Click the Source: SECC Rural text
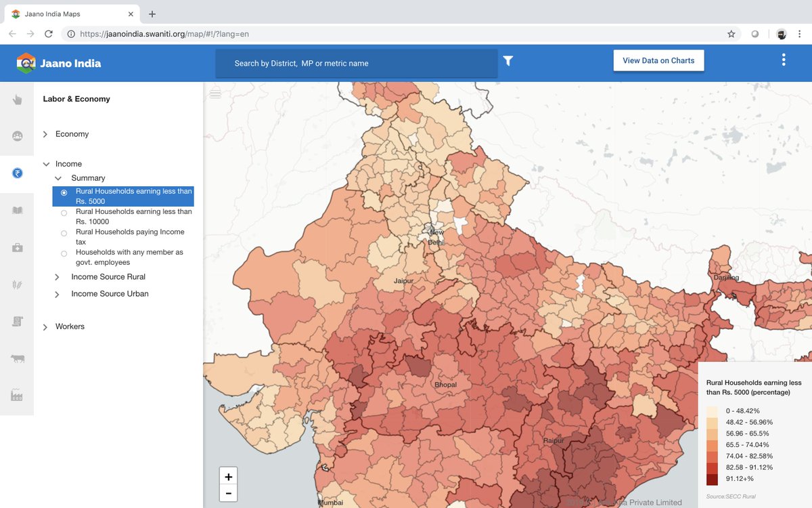The width and height of the screenshot is (812, 508). tap(731, 496)
